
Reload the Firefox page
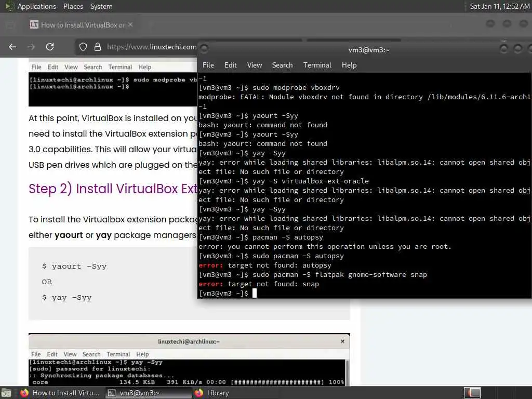(50, 47)
